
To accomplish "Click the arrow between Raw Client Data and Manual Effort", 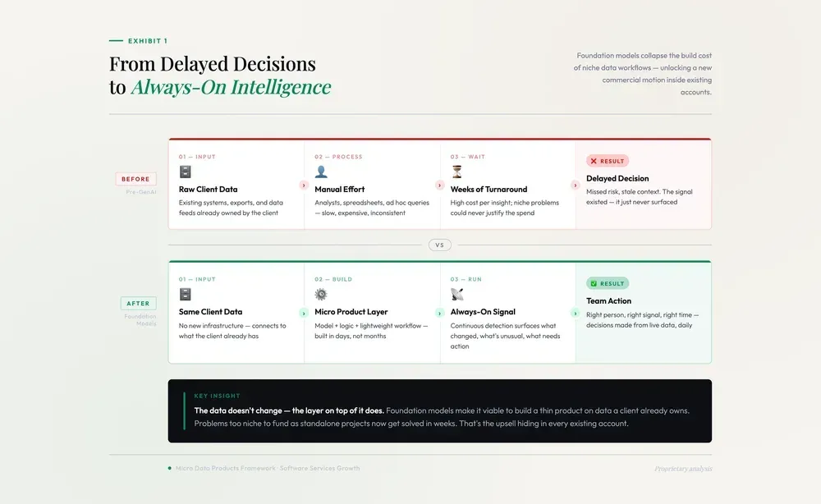I will [304, 186].
